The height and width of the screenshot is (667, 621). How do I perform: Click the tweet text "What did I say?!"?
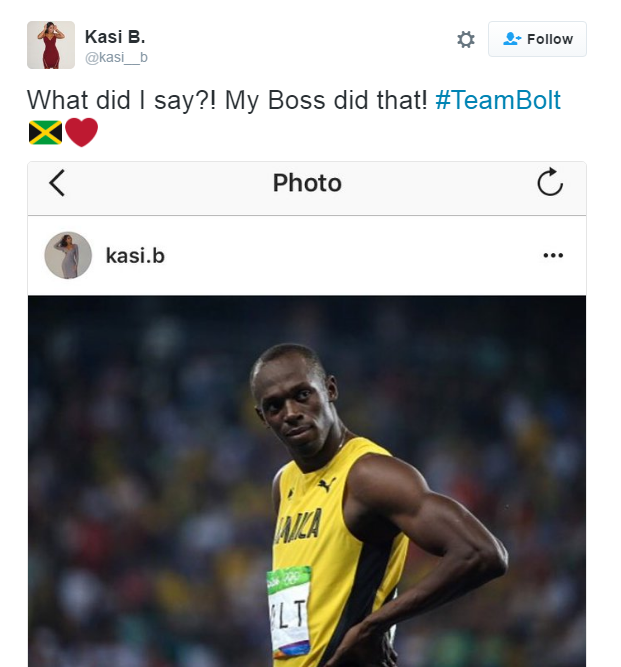[x=121, y=100]
